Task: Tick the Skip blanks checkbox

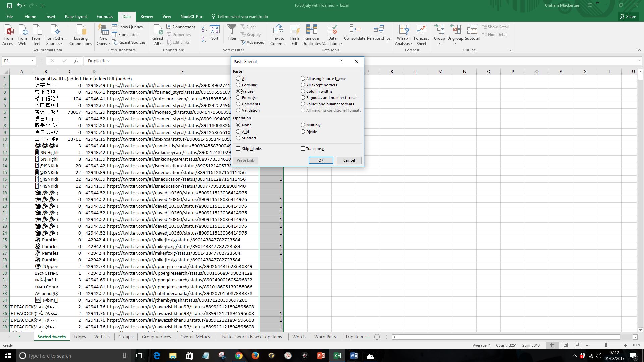Action: click(x=238, y=149)
